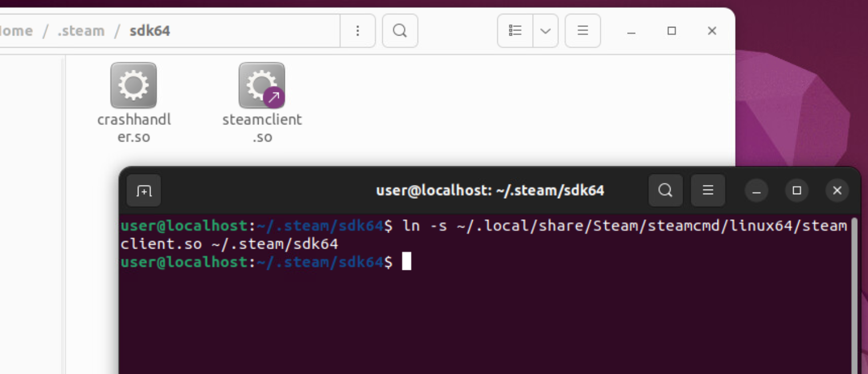Click the terminal title user@localhost: ~/.steam/sdk64

(x=490, y=190)
